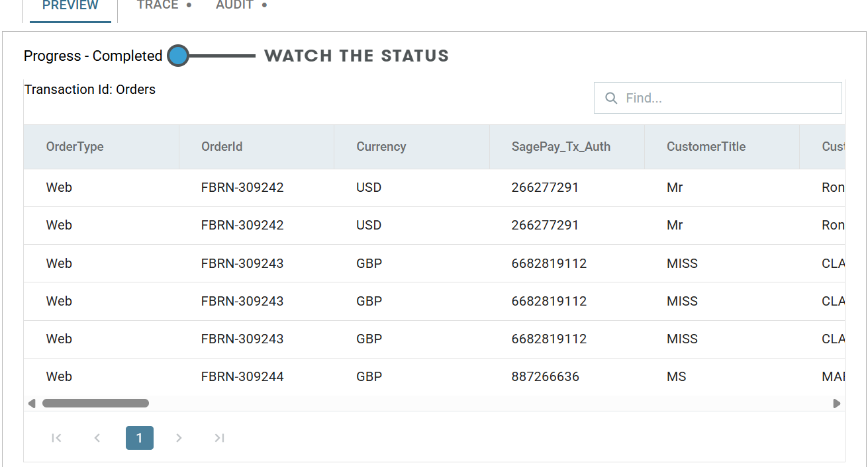Go to the next page
The width and height of the screenshot is (868, 467).
(x=179, y=438)
